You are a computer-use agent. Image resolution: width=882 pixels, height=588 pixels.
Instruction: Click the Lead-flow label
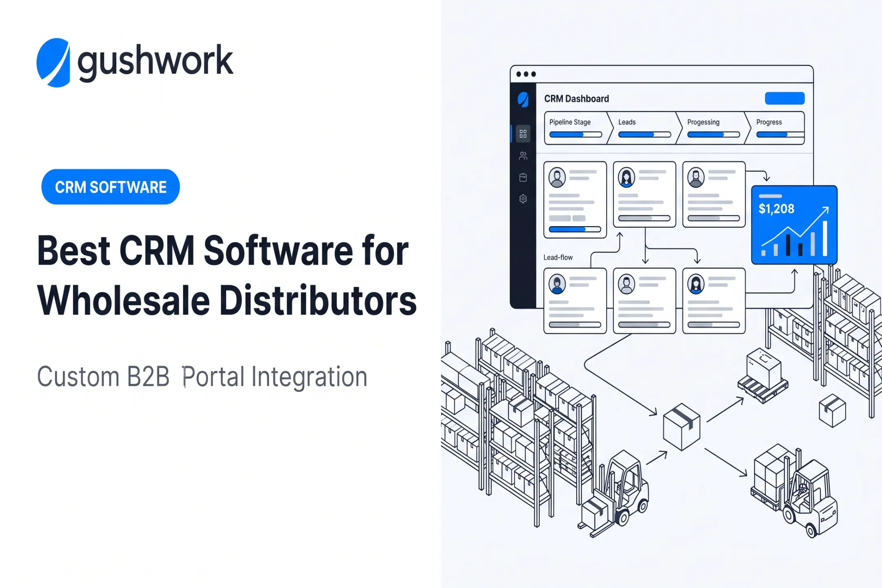(558, 257)
